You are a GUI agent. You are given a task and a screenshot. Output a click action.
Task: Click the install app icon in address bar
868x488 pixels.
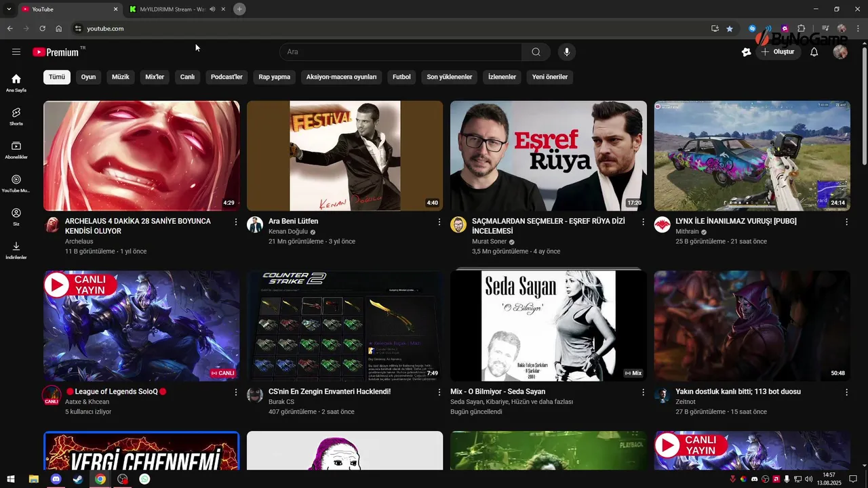(x=715, y=28)
